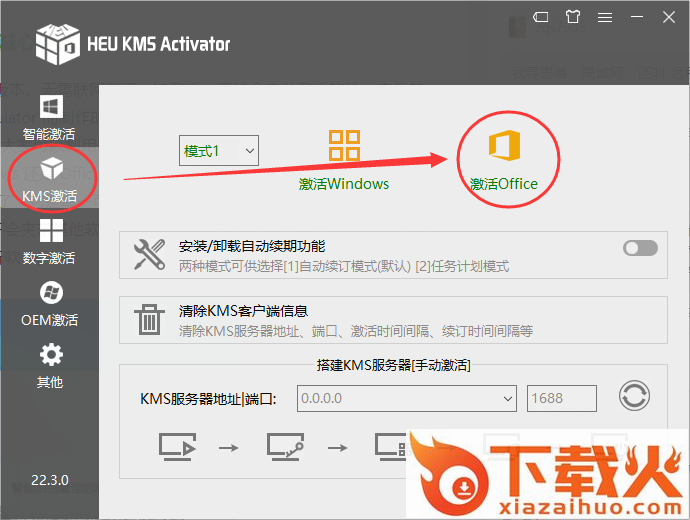Viewport: 690px width, 520px height.
Task: Click the monitor with key step icon
Action: (285, 446)
